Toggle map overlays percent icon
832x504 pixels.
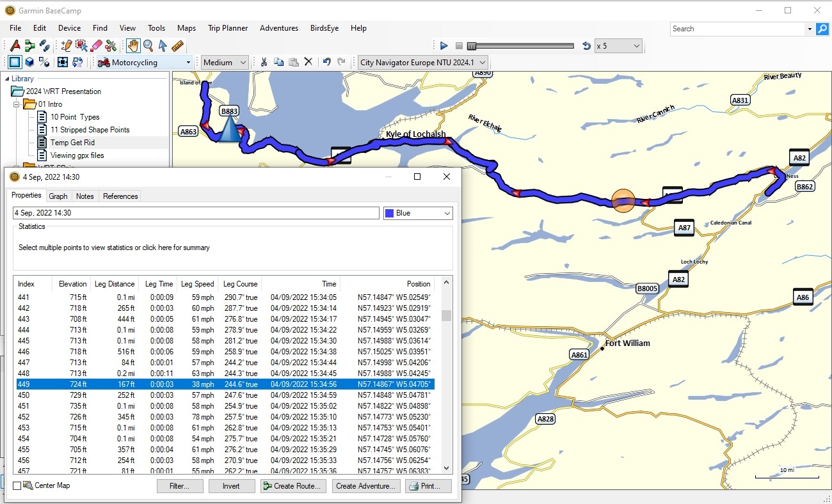[44, 62]
